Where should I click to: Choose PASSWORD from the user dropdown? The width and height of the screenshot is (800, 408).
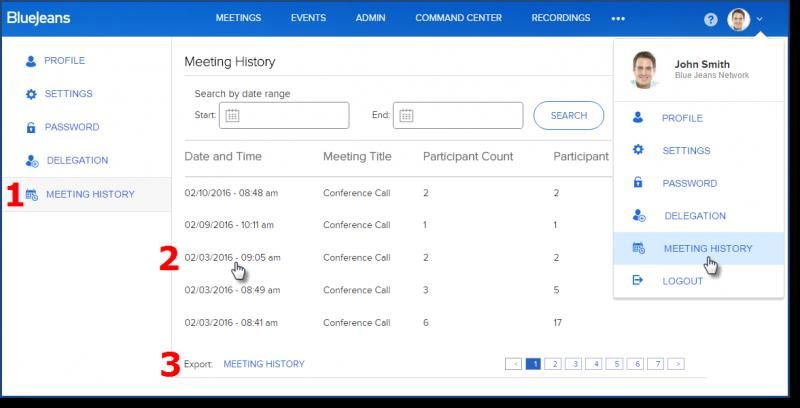click(690, 183)
